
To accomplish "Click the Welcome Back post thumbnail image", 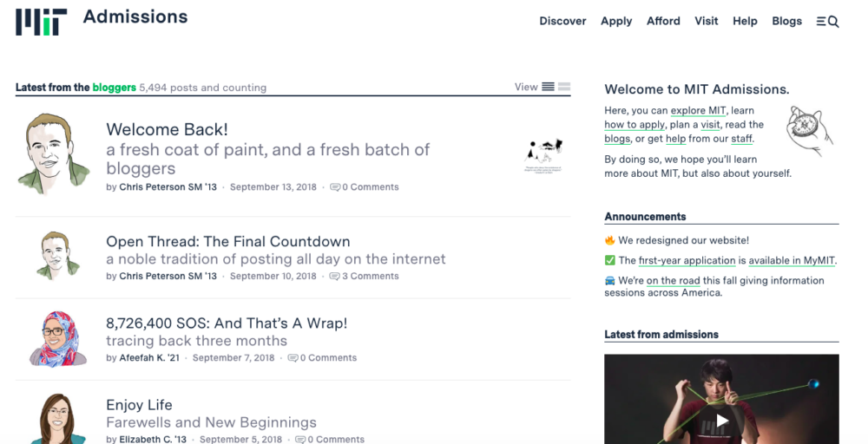I will (x=544, y=155).
